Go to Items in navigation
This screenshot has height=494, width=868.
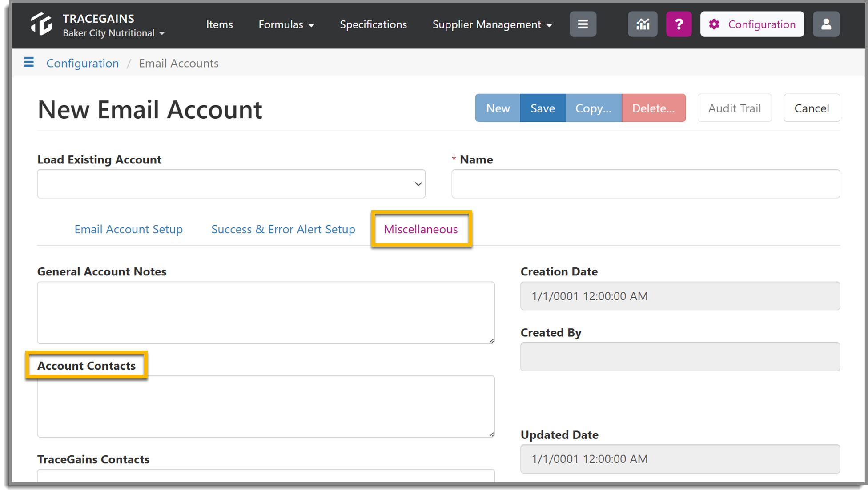point(219,24)
